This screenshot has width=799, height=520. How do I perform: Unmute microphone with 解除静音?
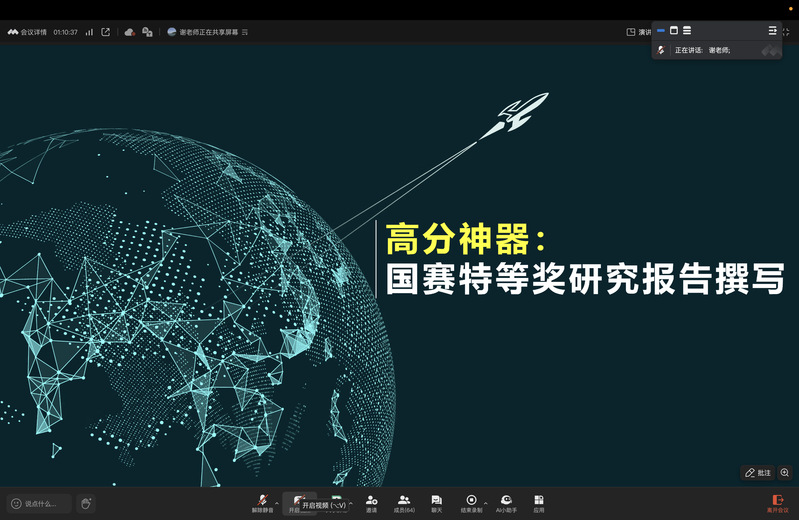(262, 502)
